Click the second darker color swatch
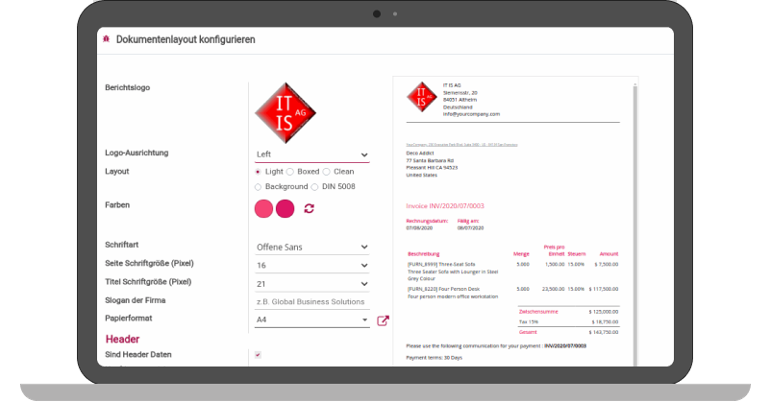 (x=285, y=208)
